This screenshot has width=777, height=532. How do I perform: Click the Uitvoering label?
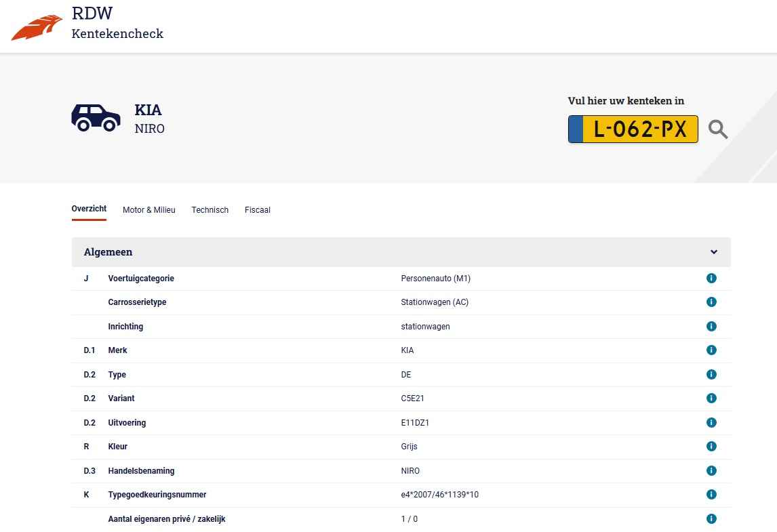coord(127,422)
